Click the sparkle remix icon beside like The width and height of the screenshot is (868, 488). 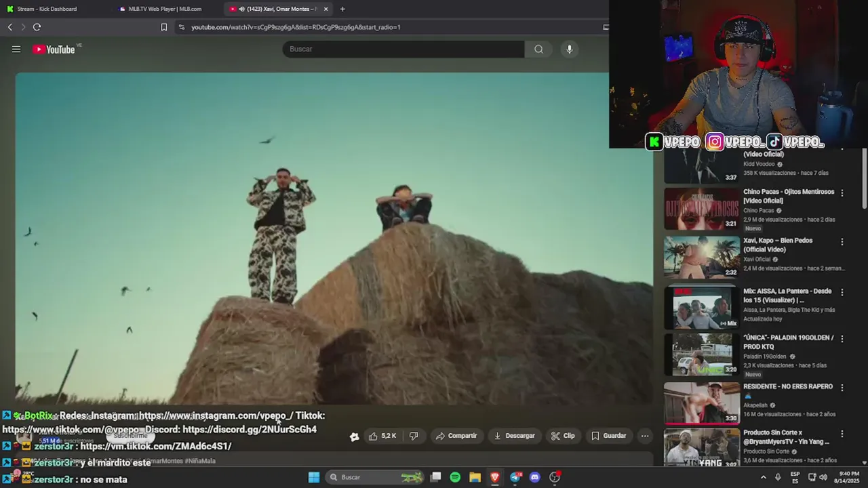(x=354, y=436)
